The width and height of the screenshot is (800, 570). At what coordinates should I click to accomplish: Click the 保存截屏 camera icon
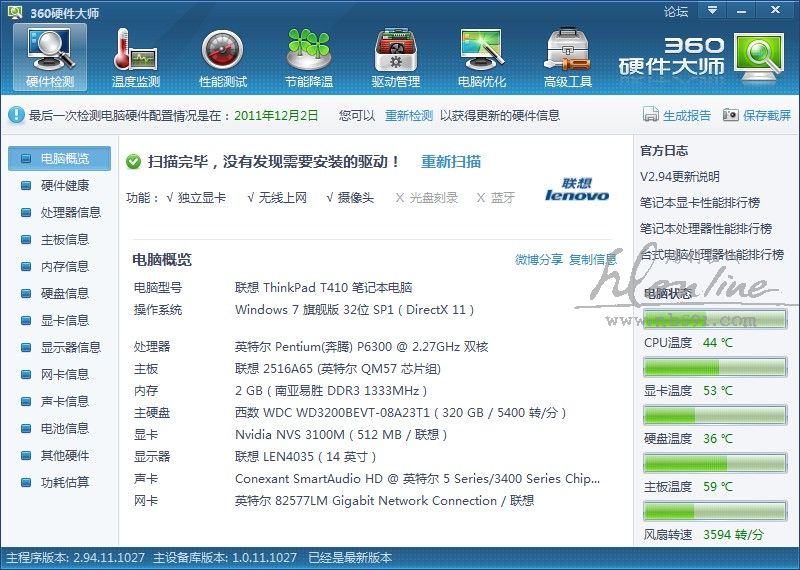coord(730,115)
